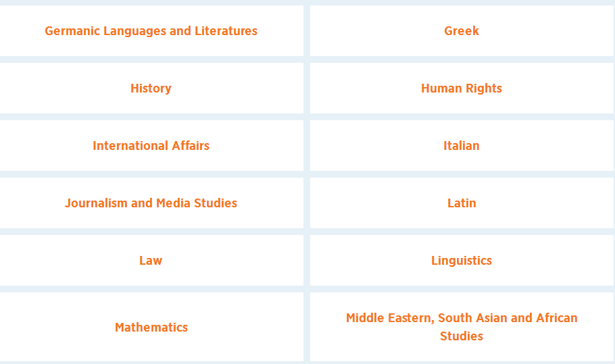Select the Greek program link
Viewport: 615px width, 364px height.
tap(461, 31)
